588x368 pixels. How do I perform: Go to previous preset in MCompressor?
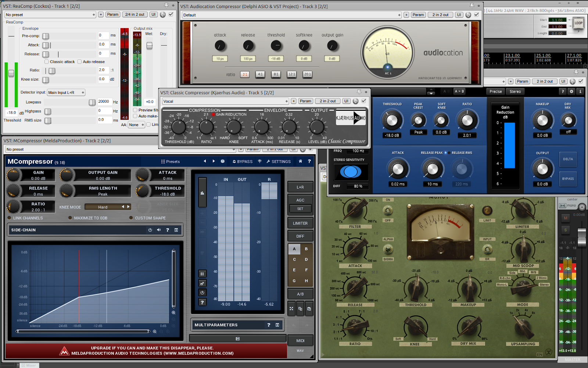coord(205,161)
